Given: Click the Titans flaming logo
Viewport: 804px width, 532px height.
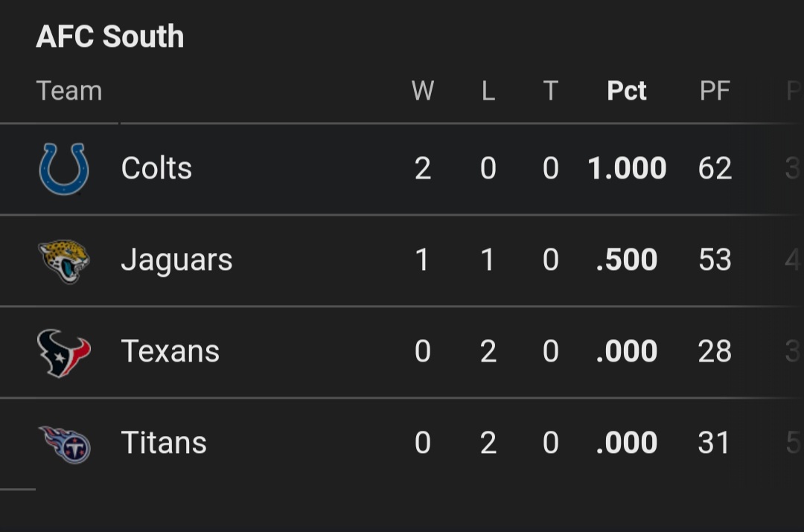Looking at the screenshot, I should 65,444.
